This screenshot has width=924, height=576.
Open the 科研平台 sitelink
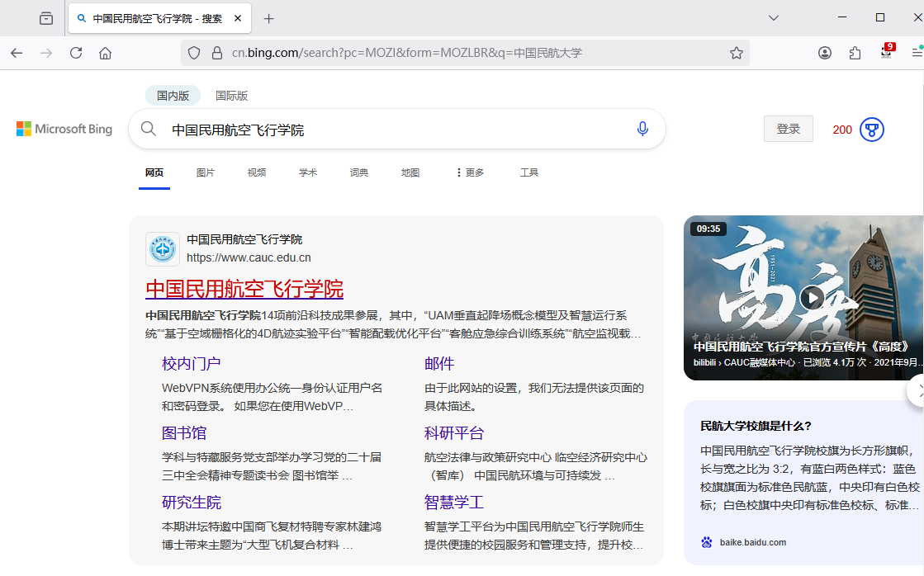point(454,433)
